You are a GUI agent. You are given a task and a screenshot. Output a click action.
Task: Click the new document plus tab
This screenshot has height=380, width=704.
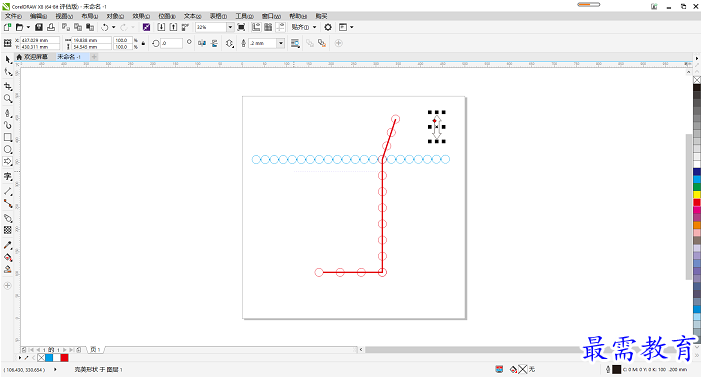(94, 57)
